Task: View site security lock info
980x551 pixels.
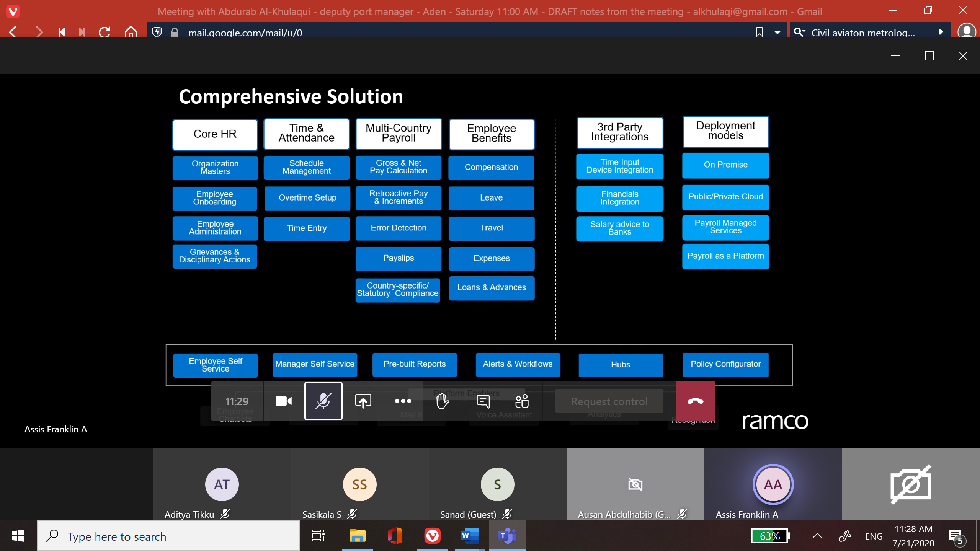Action: (175, 32)
